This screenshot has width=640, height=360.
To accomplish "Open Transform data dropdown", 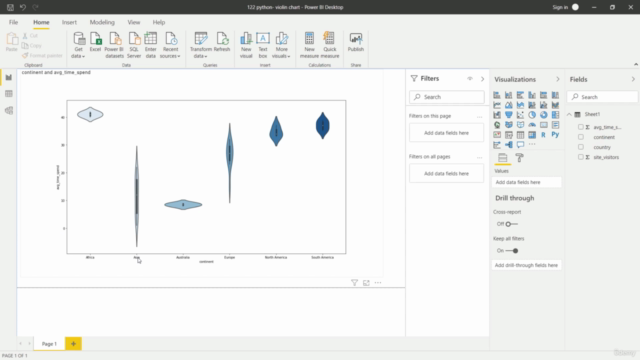I will [x=200, y=45].
